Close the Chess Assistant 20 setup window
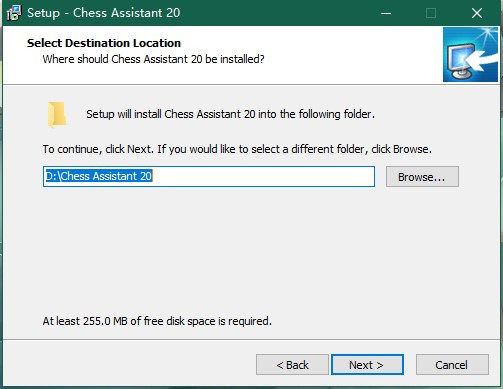This screenshot has height=389, width=503. tap(477, 13)
